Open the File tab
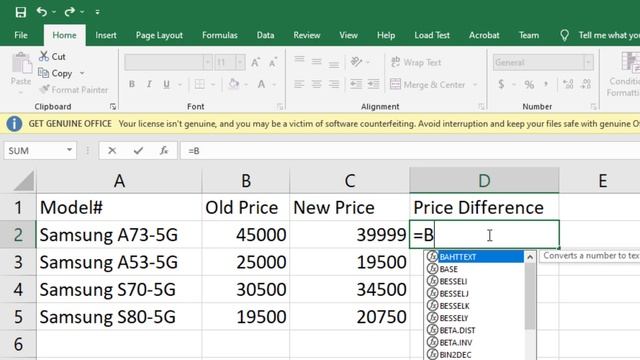 tap(21, 35)
